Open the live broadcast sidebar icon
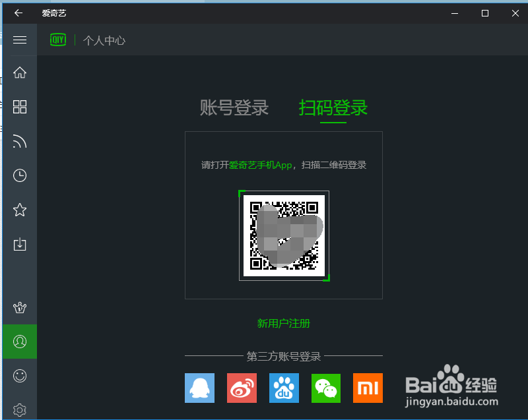The image size is (528, 420). [19, 141]
